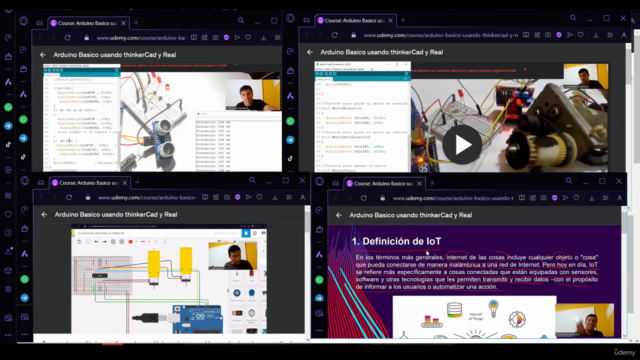Open the profile icon in the bottom-right window
This screenshot has width=640, height=360.
click(x=619, y=198)
